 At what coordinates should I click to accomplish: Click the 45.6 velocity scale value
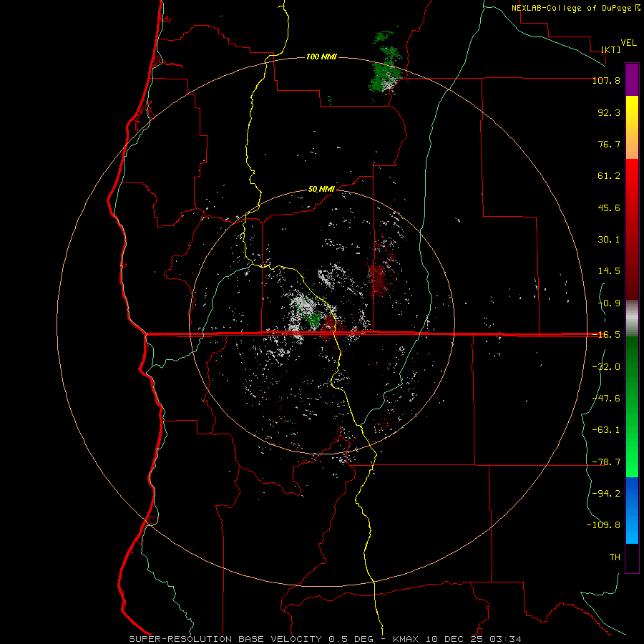pos(609,208)
